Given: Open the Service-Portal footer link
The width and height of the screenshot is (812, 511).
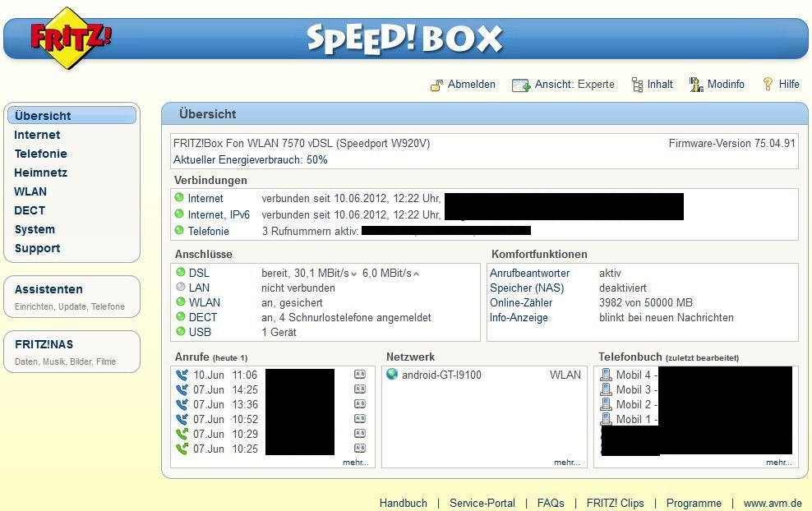Looking at the screenshot, I should [482, 504].
